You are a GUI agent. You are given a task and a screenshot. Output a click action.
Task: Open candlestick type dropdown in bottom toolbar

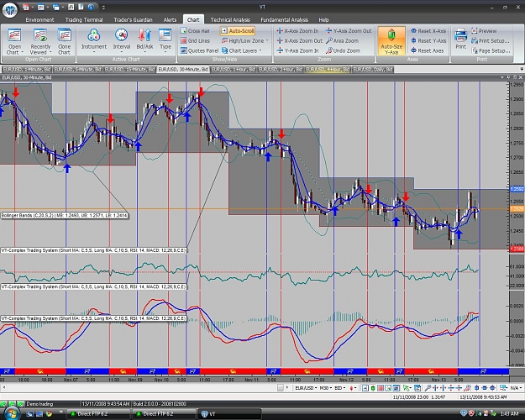353,388
